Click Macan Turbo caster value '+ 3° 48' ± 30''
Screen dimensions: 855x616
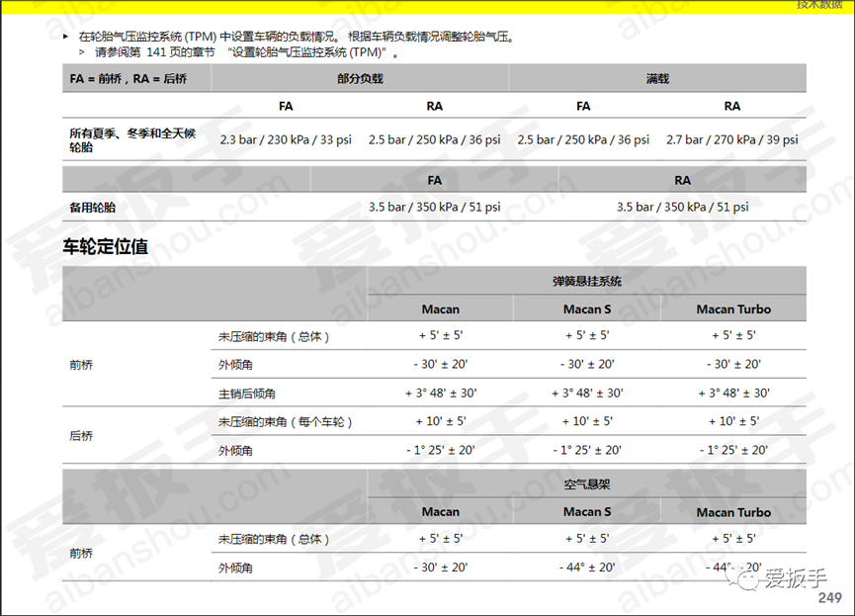pyautogui.click(x=734, y=393)
